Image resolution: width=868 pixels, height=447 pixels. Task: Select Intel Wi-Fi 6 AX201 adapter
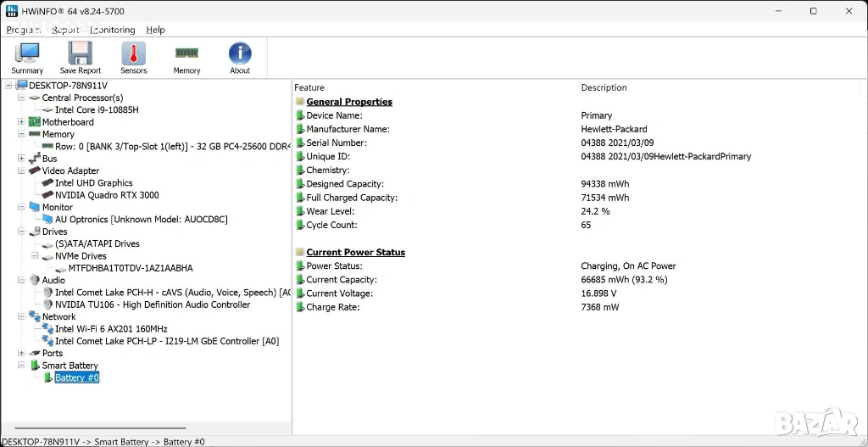click(x=111, y=329)
